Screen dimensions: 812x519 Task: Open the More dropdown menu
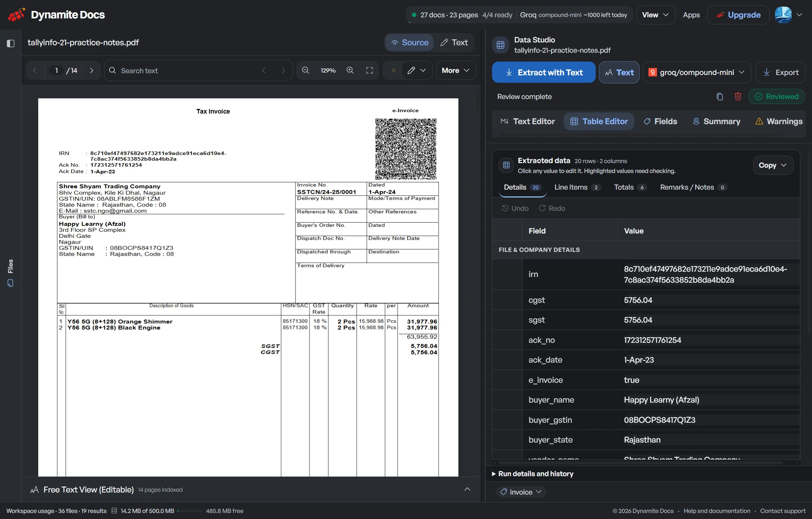pos(456,70)
